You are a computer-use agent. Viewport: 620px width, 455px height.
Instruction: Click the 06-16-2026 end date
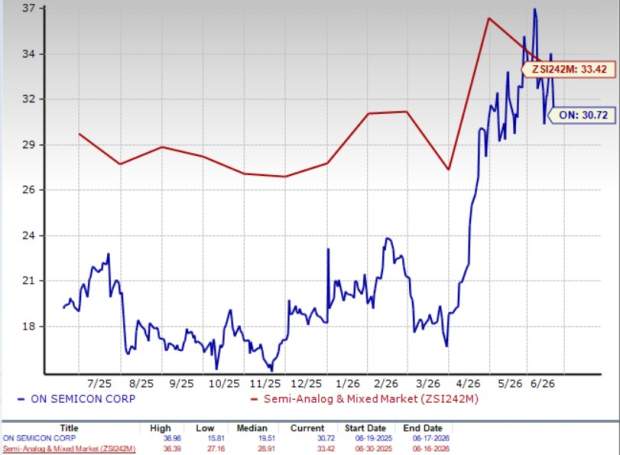tap(431, 449)
